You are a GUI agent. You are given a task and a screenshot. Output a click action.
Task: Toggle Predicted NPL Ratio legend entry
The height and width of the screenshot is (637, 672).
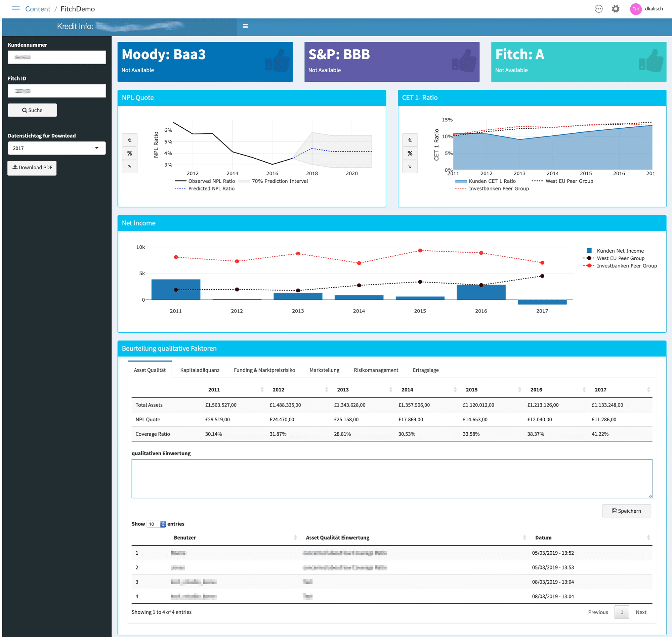204,189
